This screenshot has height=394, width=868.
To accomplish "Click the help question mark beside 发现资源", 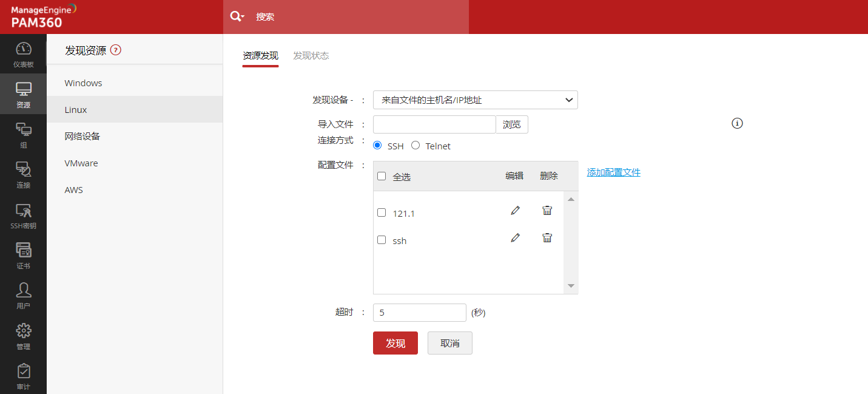I will pyautogui.click(x=116, y=50).
